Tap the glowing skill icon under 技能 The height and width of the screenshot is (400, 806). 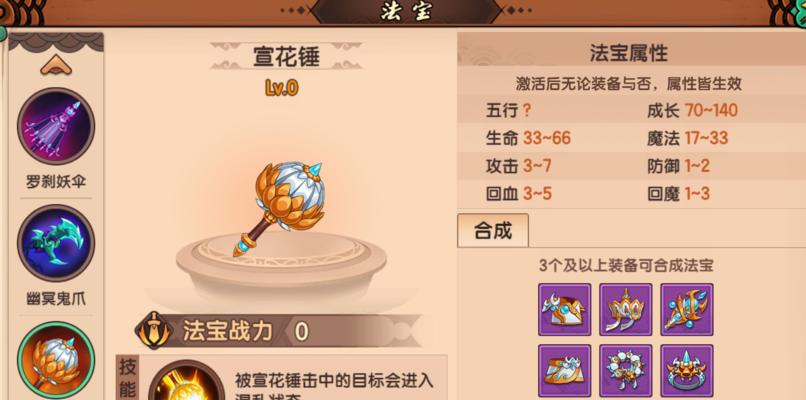pyautogui.click(x=186, y=381)
